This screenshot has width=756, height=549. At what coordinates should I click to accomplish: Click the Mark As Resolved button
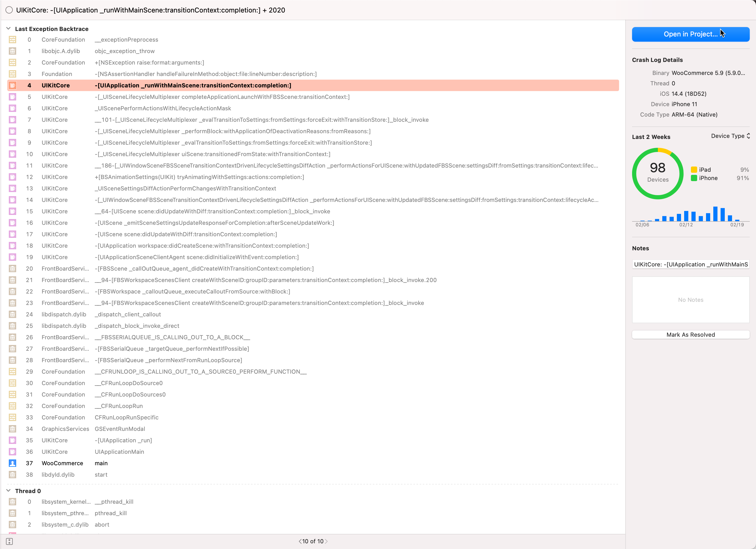(x=690, y=334)
